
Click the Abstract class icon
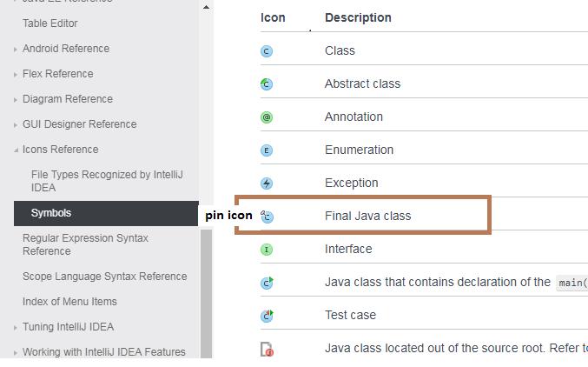point(267,84)
